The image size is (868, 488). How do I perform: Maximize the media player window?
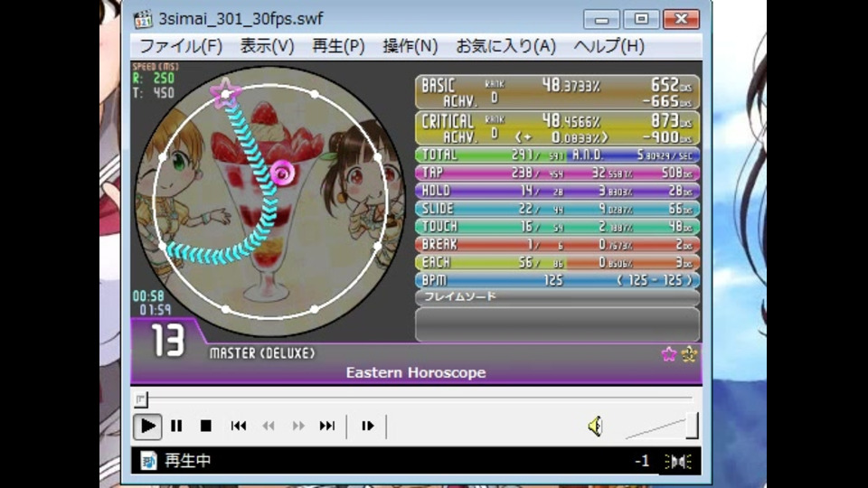point(641,19)
